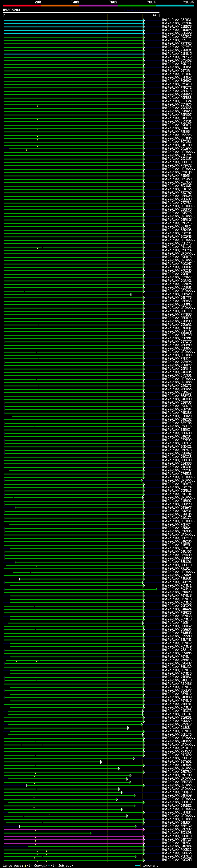The height and width of the screenshot is (868, 197).
Task: Select UniRef100_B3TLV4 label
Action: (176, 101)
